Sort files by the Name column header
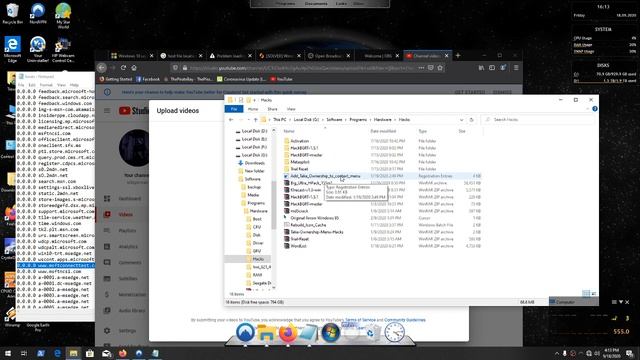 (289, 131)
